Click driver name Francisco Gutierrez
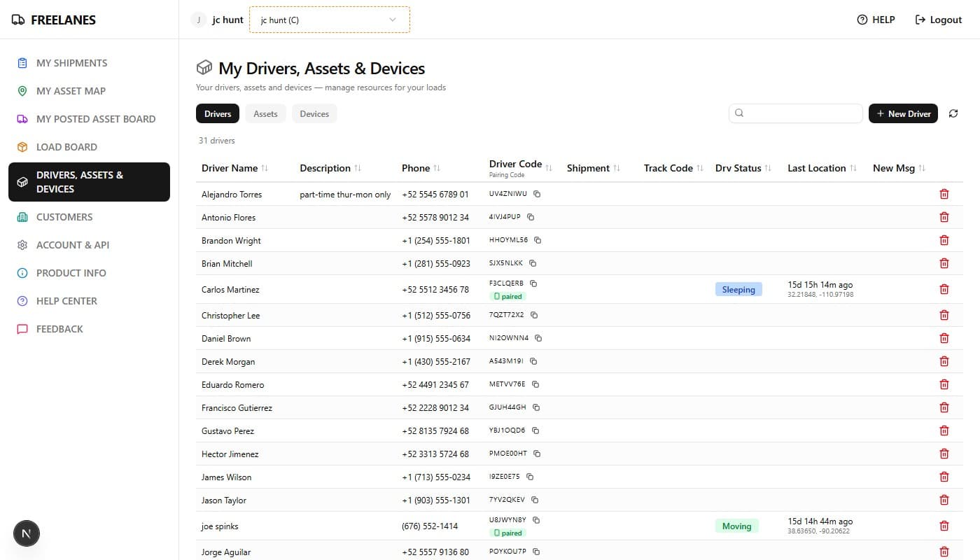 [237, 407]
